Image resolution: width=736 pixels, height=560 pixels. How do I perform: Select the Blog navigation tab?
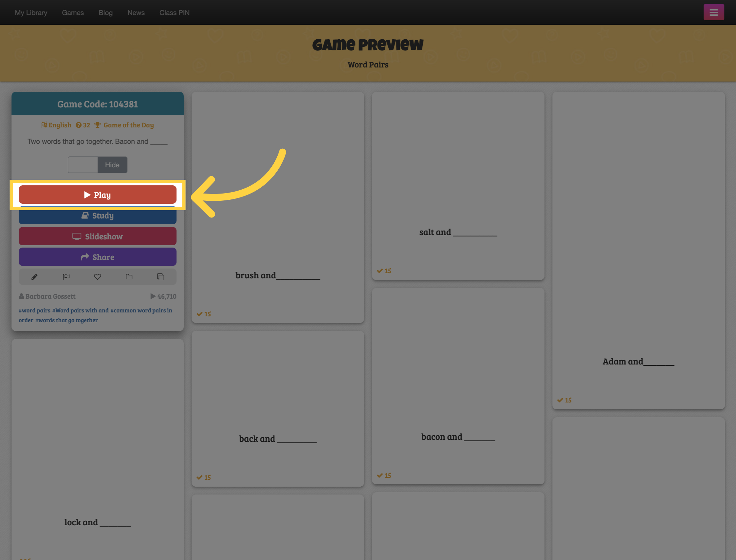(x=105, y=12)
